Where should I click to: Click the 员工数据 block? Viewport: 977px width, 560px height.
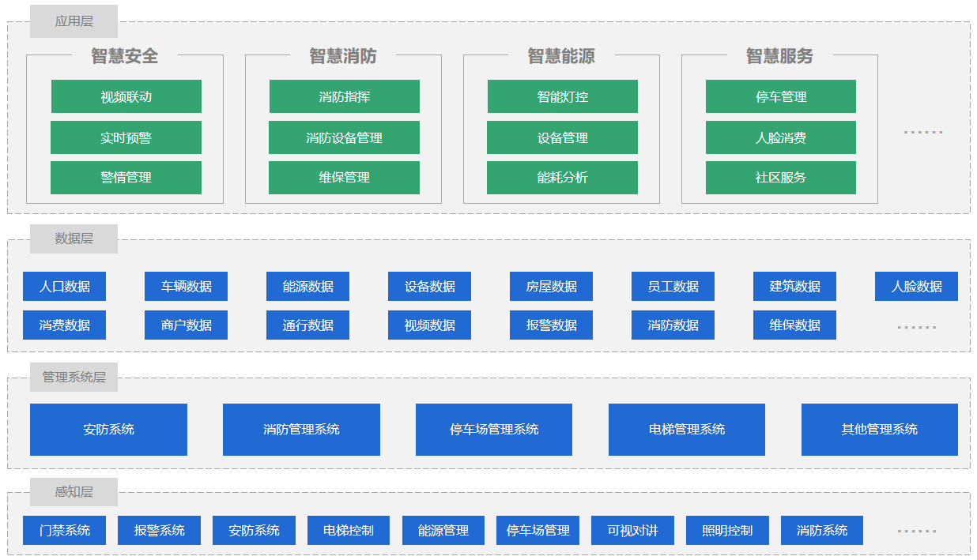click(673, 287)
